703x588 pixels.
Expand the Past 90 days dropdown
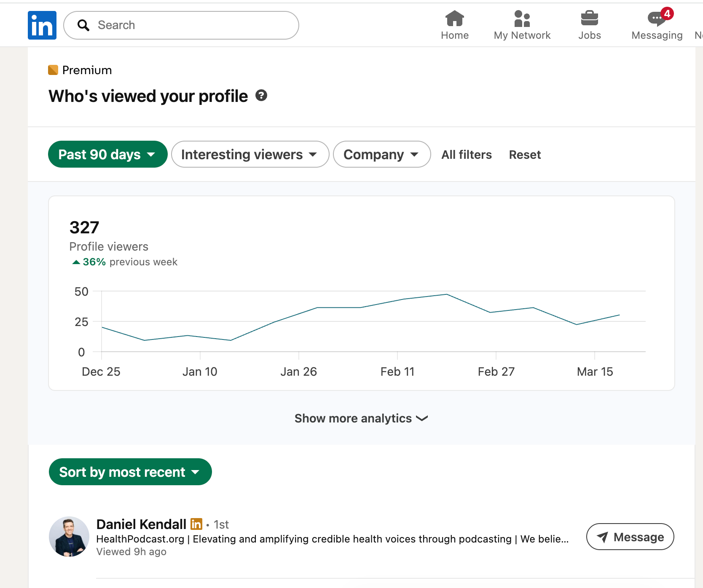[x=107, y=154]
